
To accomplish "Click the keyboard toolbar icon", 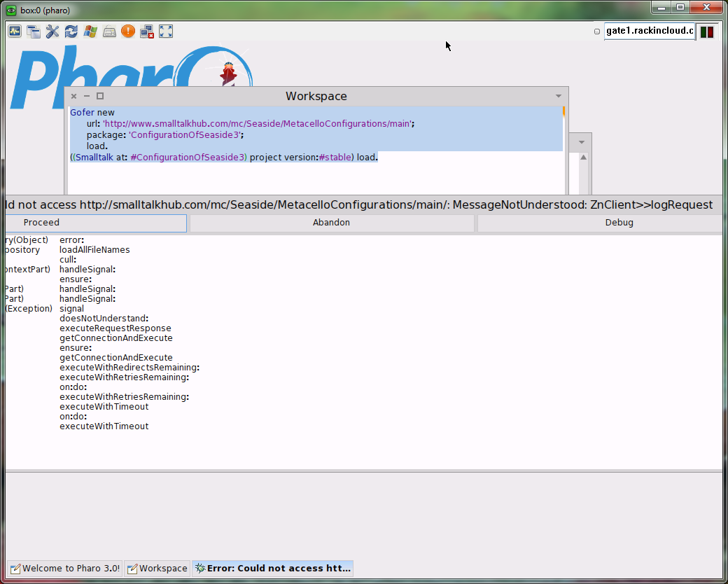I will pyautogui.click(x=109, y=31).
